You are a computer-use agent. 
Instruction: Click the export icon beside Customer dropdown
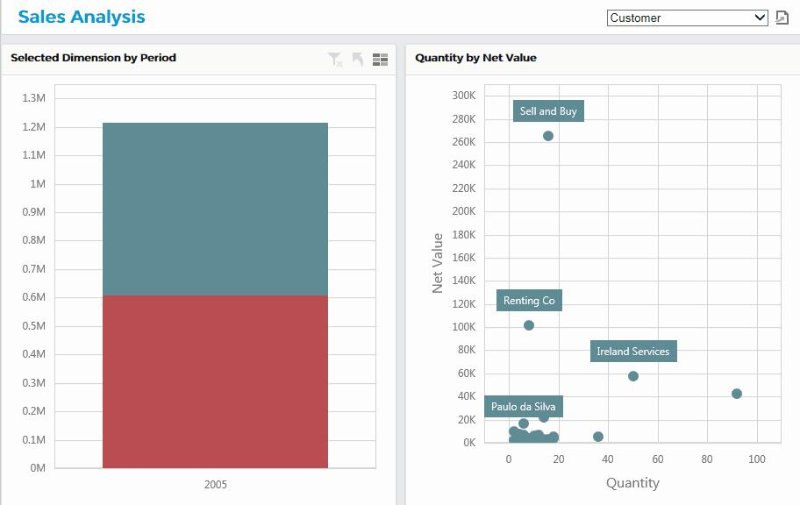point(782,18)
